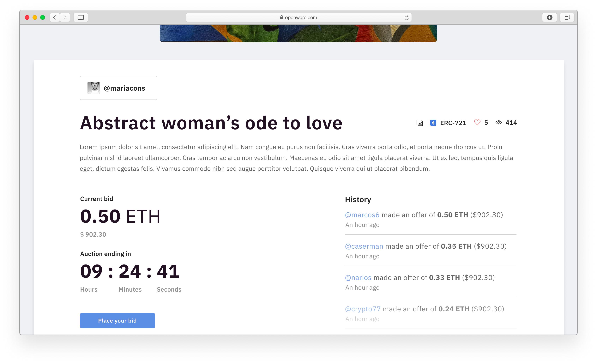This screenshot has height=364, width=597.
Task: Reload the page with refresh icon
Action: click(407, 17)
